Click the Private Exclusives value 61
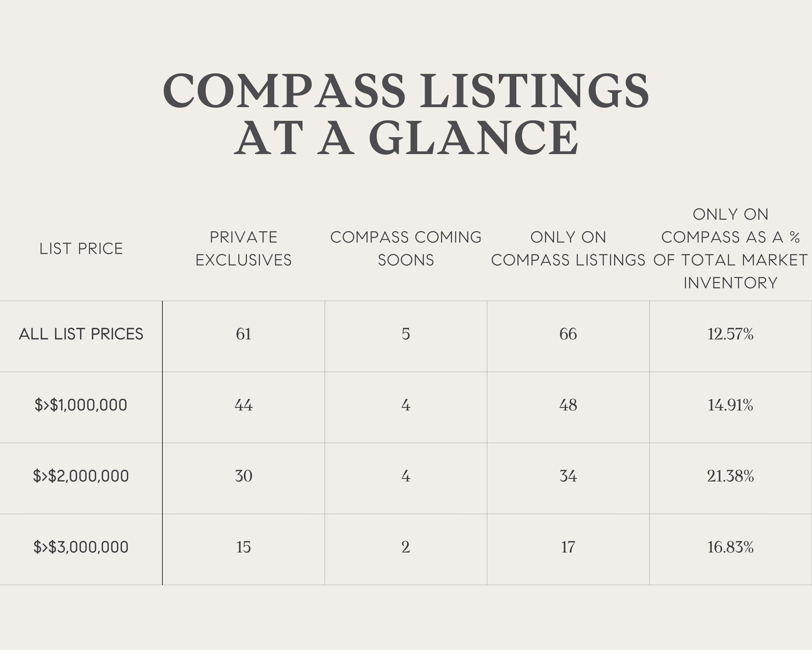812x650 pixels. [244, 334]
